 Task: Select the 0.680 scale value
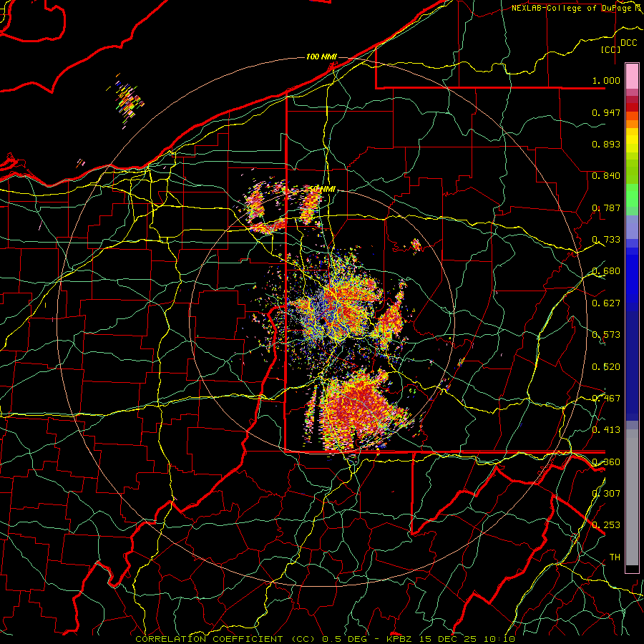pyautogui.click(x=606, y=271)
